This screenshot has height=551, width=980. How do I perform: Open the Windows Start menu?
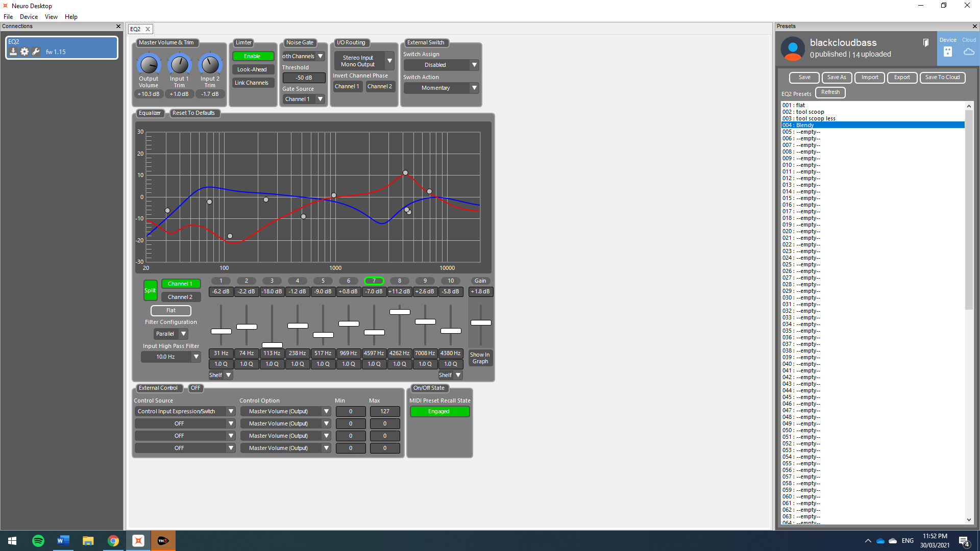pos(12,541)
